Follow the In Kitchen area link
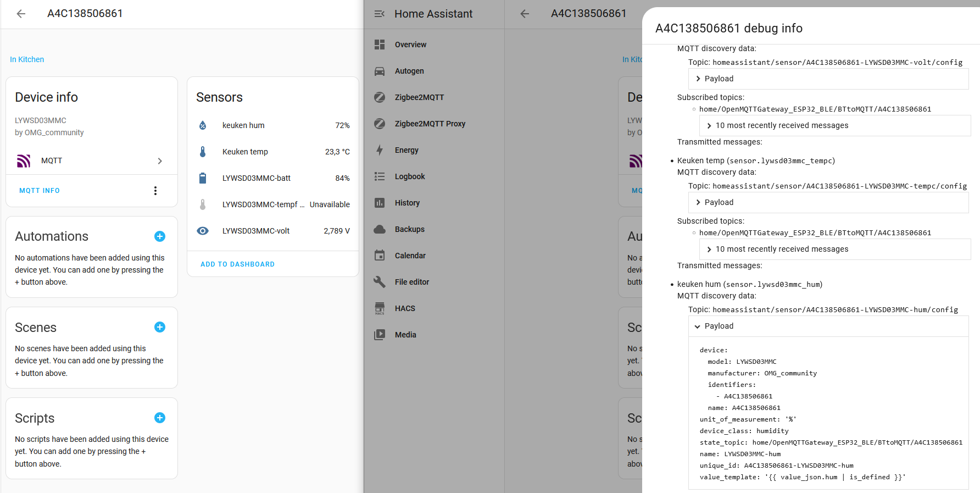 pos(27,59)
